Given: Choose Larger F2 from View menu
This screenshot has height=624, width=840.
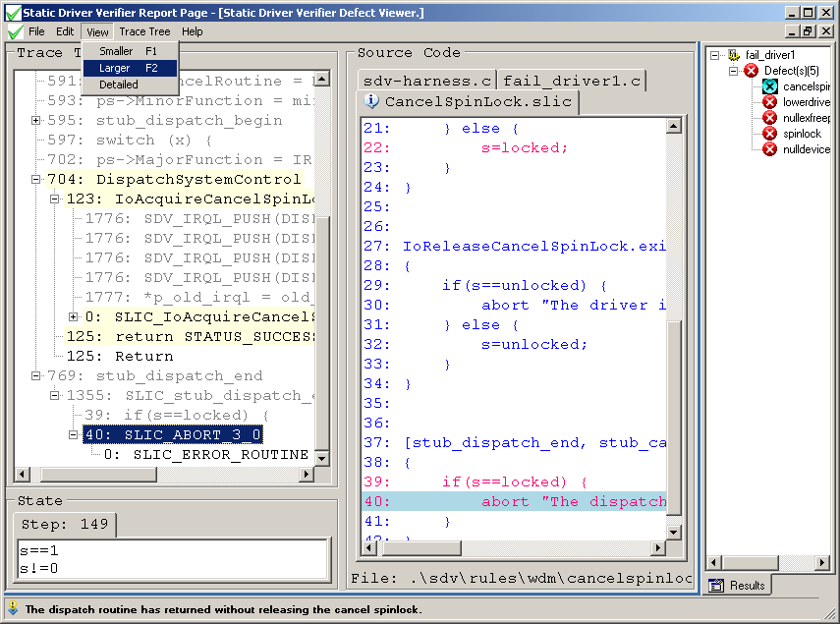Looking at the screenshot, I should click(x=130, y=68).
